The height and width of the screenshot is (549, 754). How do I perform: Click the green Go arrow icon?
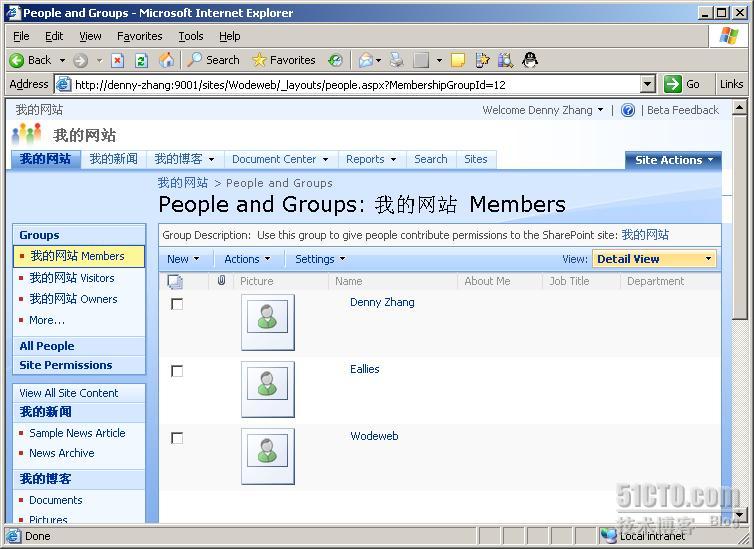[x=672, y=84]
